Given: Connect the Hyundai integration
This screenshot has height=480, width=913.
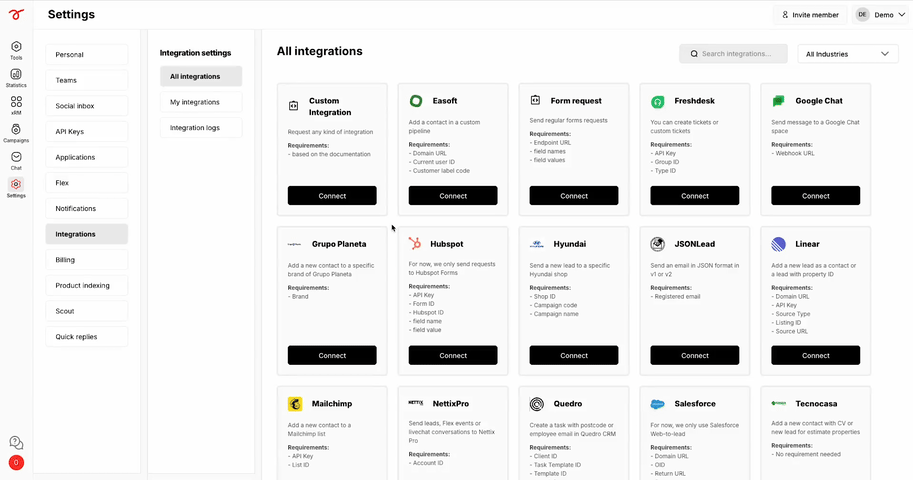Looking at the screenshot, I should point(574,355).
